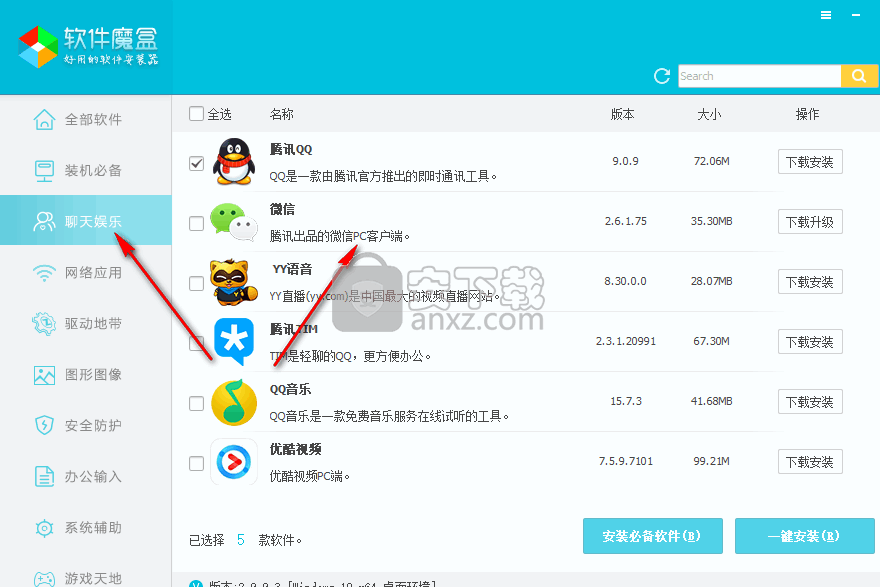Open the 驱动地带 category

85,324
